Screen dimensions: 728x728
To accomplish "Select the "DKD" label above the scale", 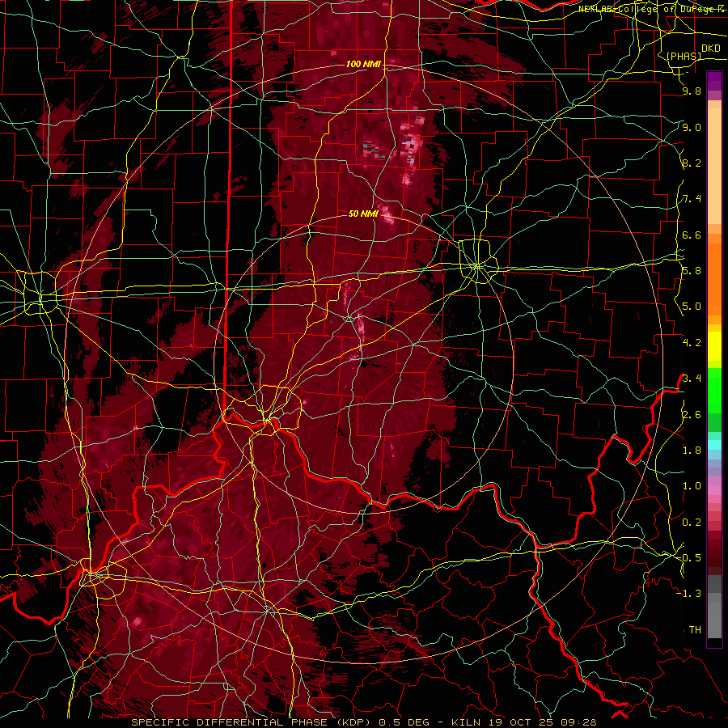I will [711, 49].
